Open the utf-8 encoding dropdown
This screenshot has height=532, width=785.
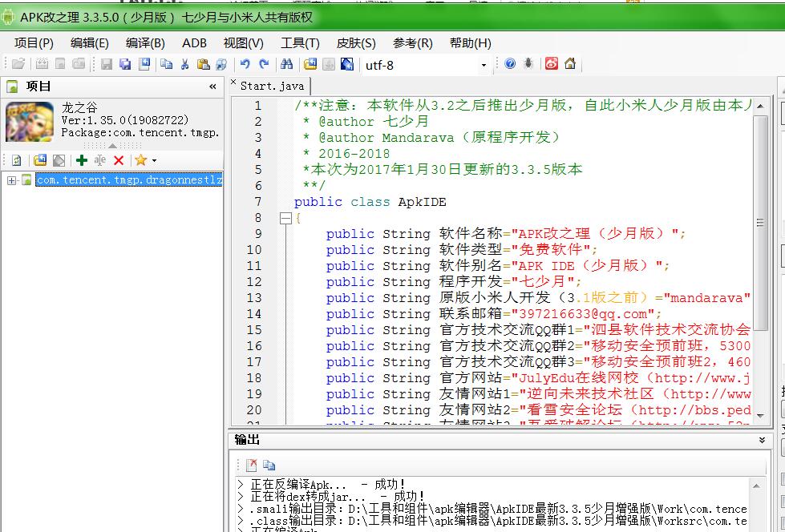[x=484, y=66]
